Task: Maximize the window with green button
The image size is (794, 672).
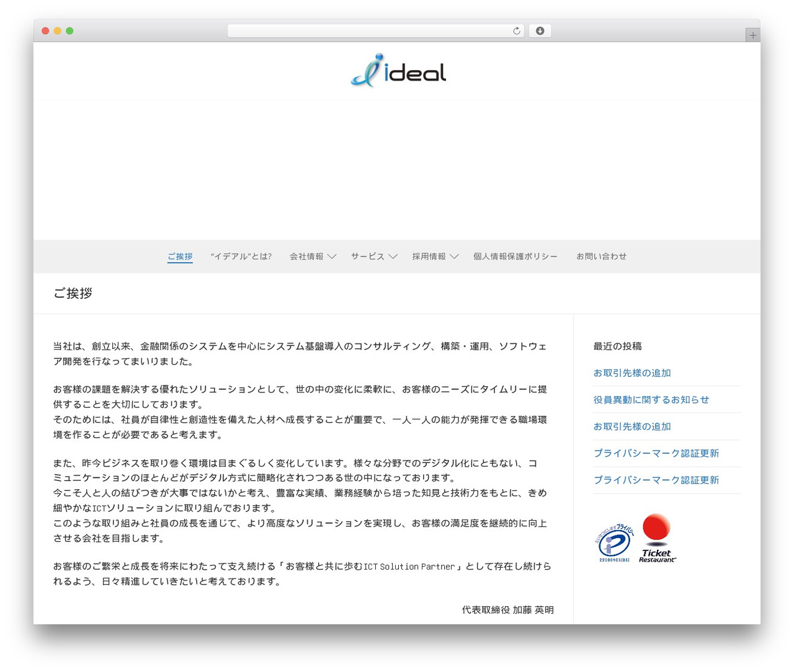Action: point(69,31)
